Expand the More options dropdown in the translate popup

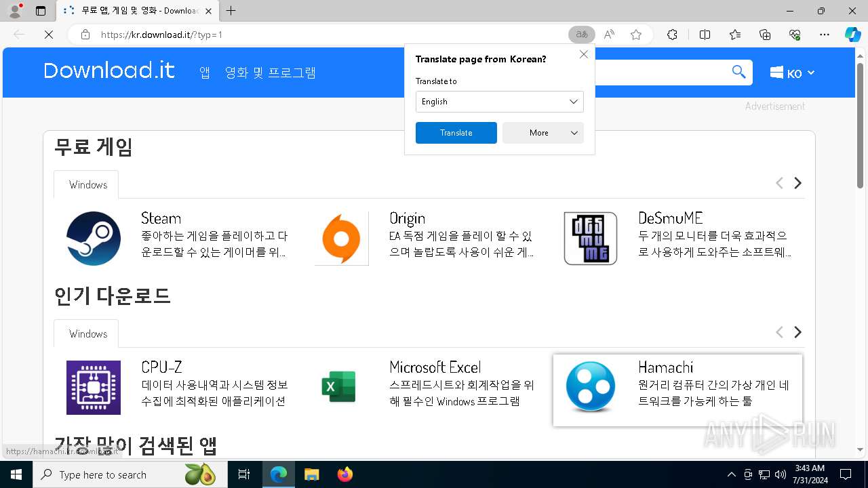click(x=543, y=133)
